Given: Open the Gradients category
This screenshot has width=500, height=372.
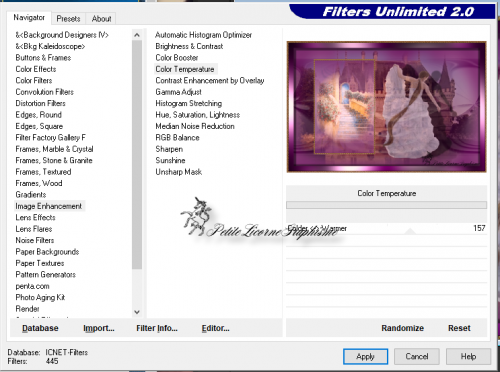Looking at the screenshot, I should tap(31, 195).
